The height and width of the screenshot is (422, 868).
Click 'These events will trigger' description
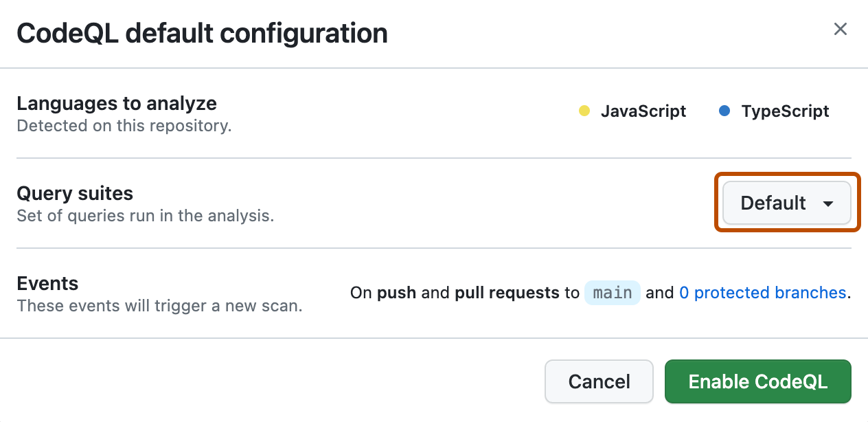coord(159,306)
